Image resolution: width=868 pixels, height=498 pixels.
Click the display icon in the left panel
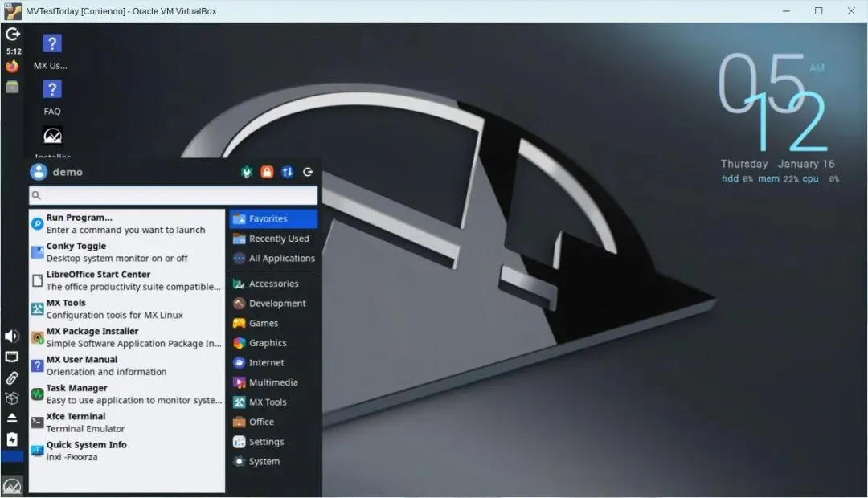[x=11, y=357]
